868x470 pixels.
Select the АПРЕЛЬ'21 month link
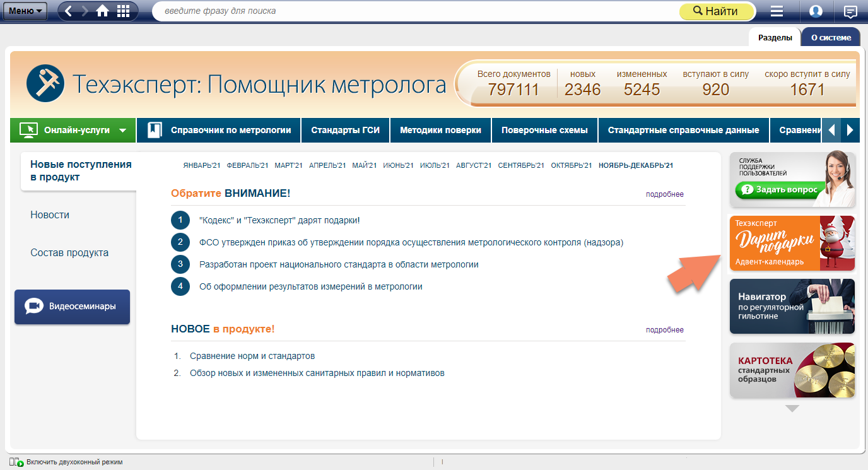(327, 166)
